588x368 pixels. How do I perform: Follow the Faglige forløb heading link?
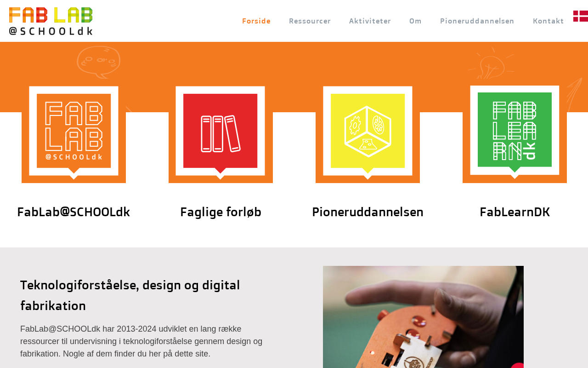(x=220, y=212)
